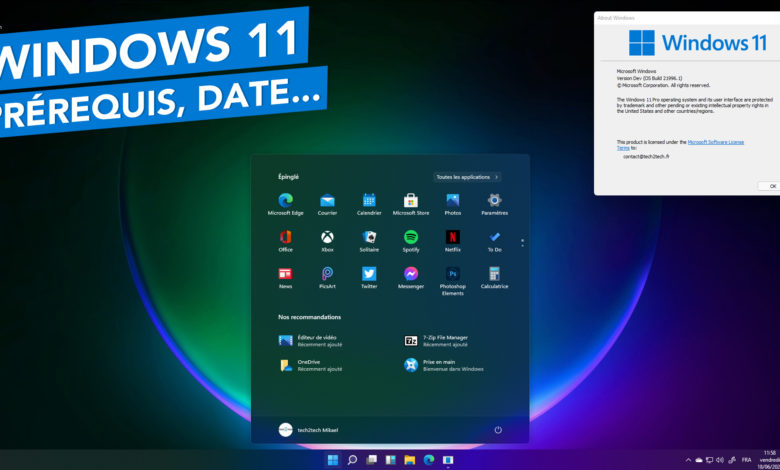Viewport: 780px width, 470px height.
Task: Open volume control in tray
Action: 720,460
